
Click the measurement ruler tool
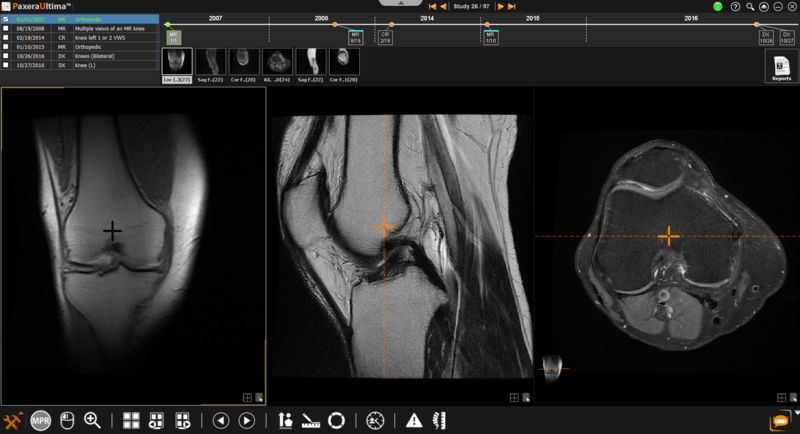coord(310,420)
